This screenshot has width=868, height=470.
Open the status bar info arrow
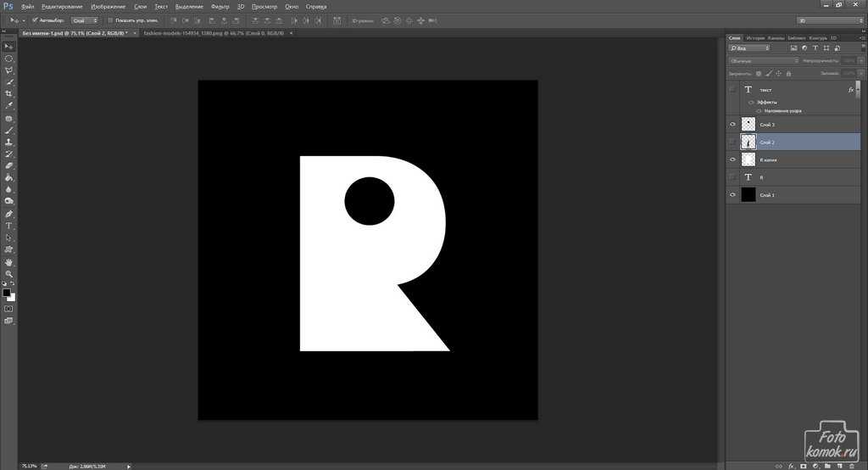tap(129, 467)
